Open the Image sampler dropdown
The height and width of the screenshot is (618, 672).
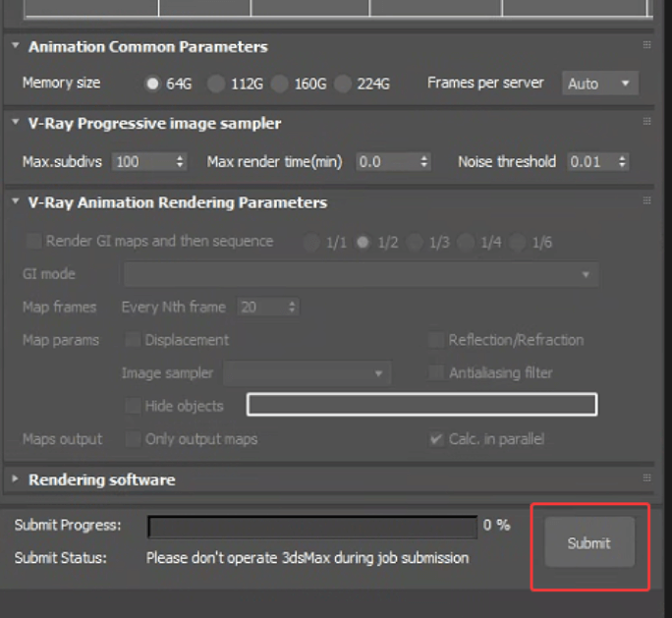pos(307,373)
